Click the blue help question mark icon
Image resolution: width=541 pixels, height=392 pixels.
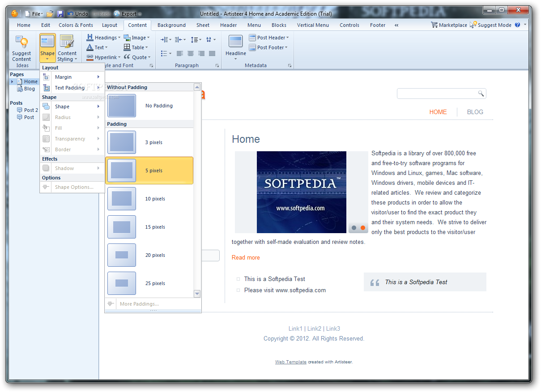[518, 25]
